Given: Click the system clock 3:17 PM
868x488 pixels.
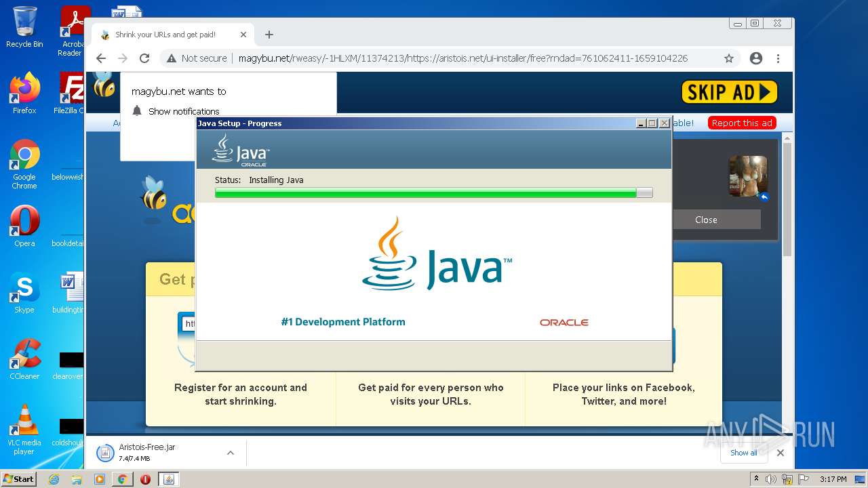Looking at the screenshot, I should 833,479.
